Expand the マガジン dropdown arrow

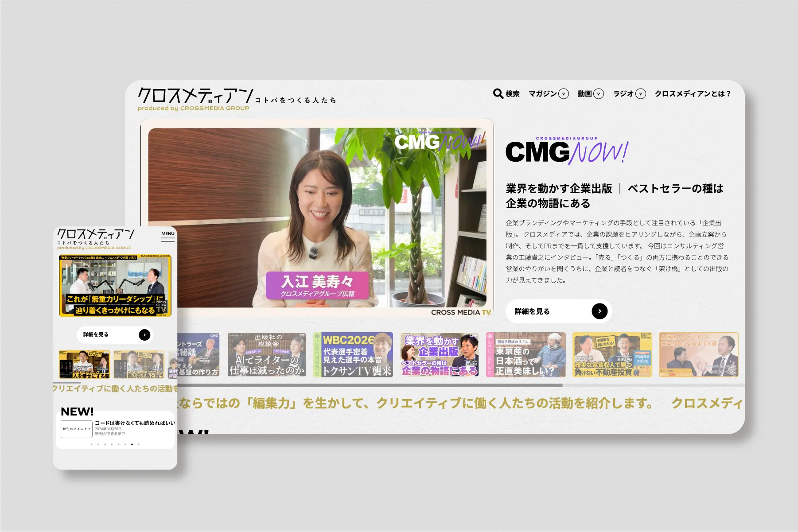tap(564, 94)
